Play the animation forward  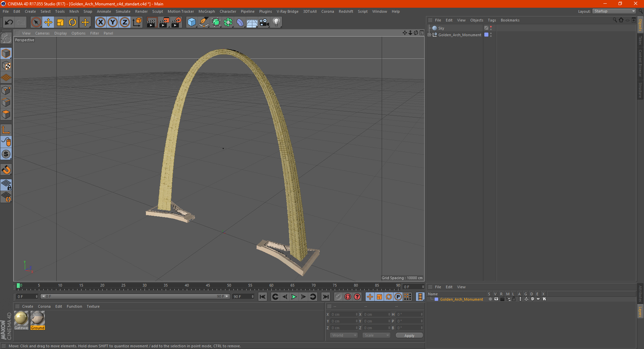tap(294, 297)
